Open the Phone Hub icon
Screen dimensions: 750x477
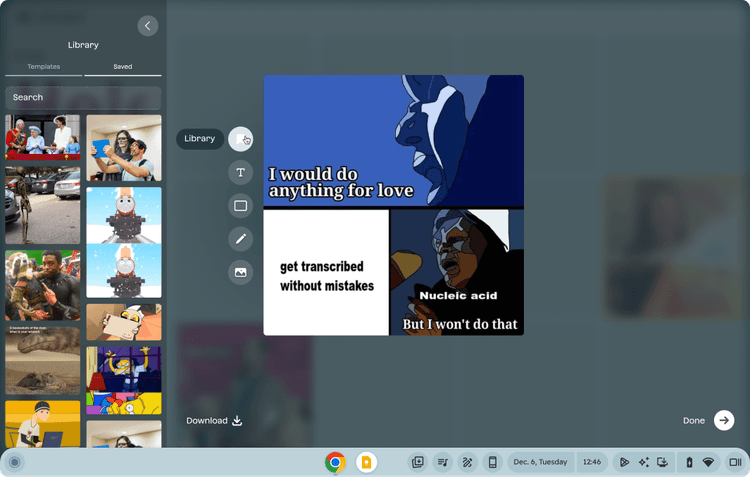tap(492, 462)
